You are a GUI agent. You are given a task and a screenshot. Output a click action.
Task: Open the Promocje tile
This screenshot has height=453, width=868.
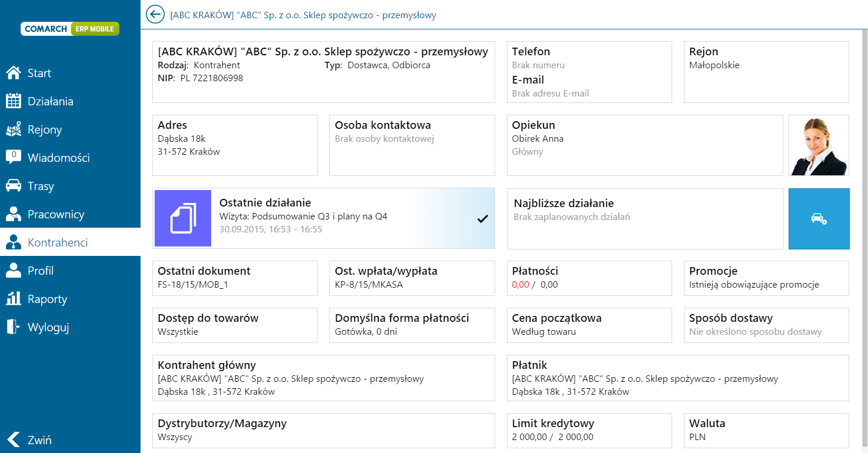[766, 278]
